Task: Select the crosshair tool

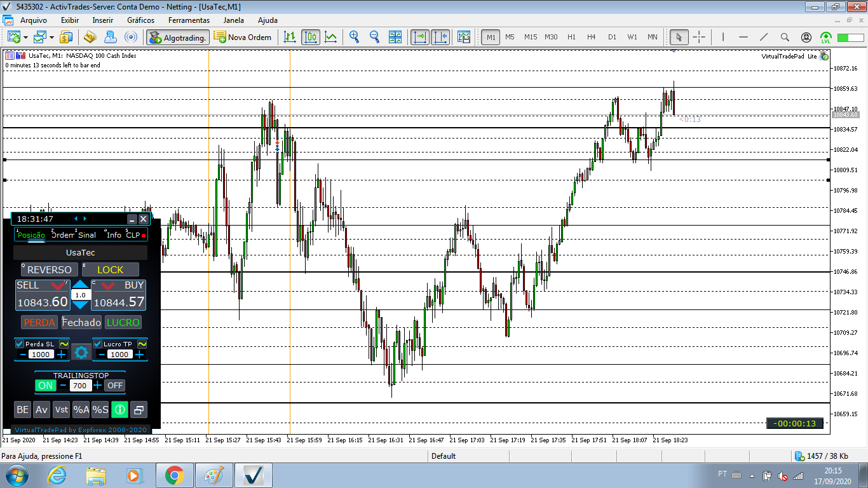Action: pos(699,37)
